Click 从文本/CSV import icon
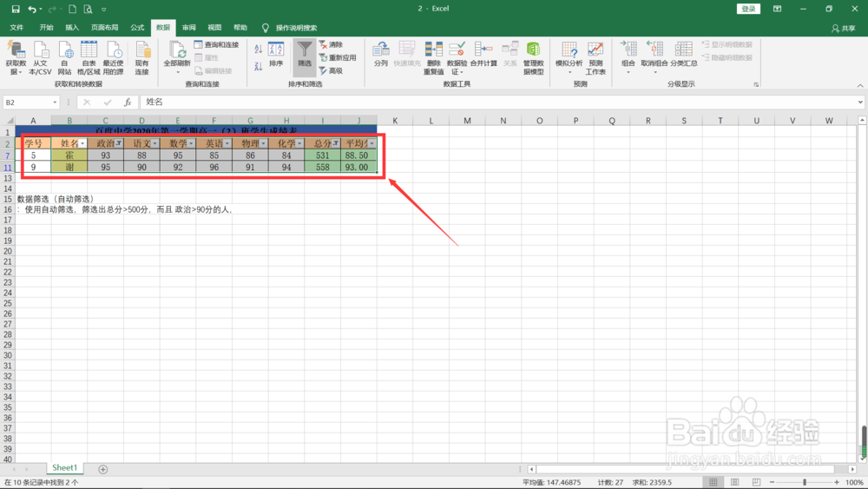 click(40, 58)
